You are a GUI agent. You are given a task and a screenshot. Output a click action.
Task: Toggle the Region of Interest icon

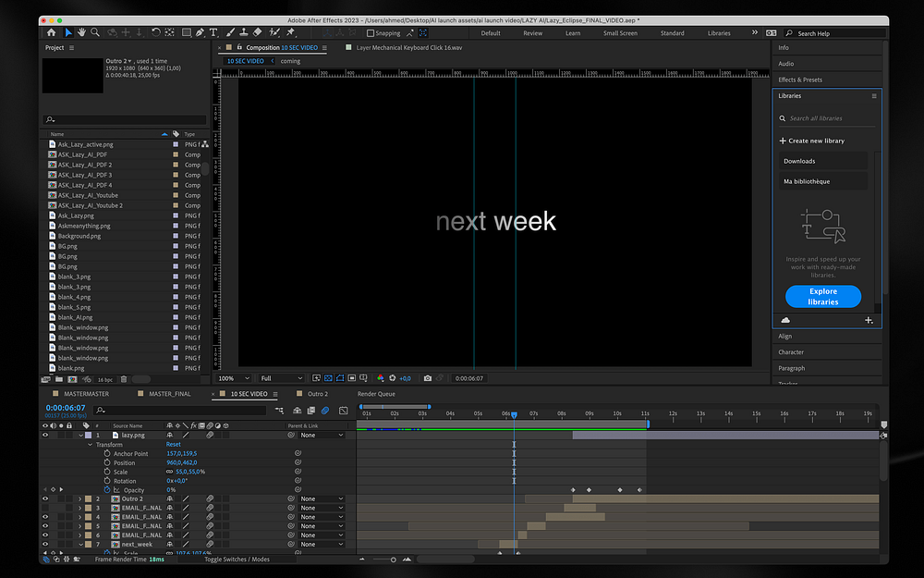click(352, 378)
